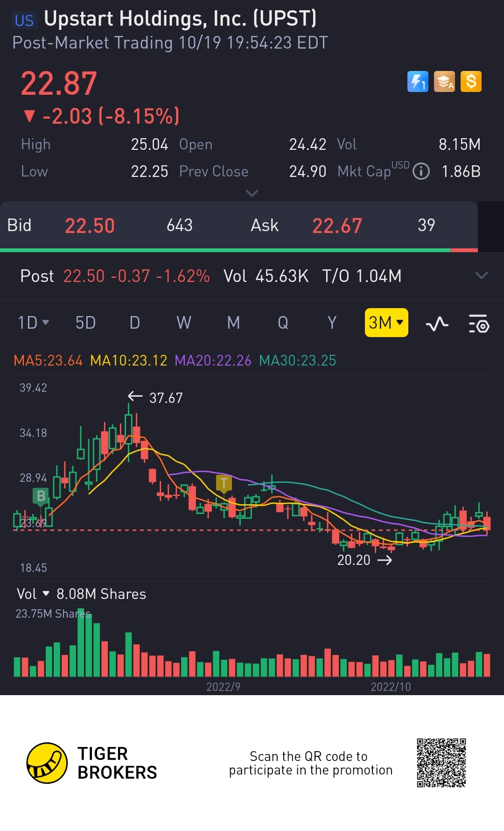Expand the Post market row chevron

(x=482, y=275)
